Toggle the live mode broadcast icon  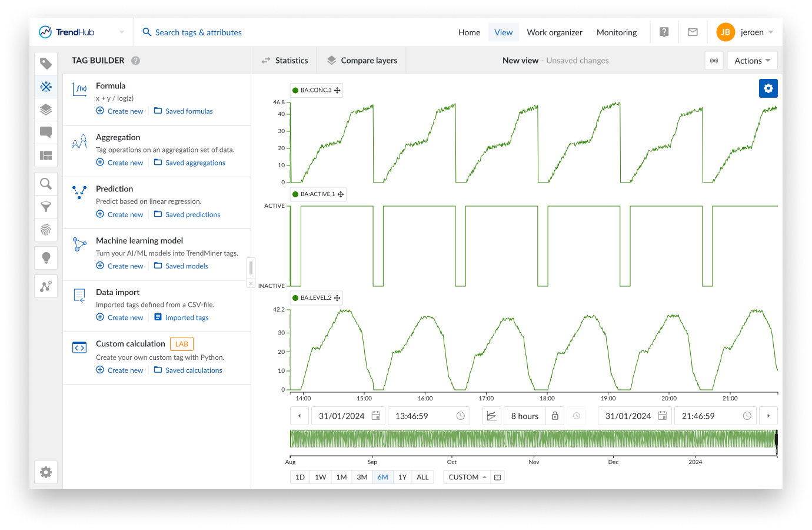pos(714,61)
